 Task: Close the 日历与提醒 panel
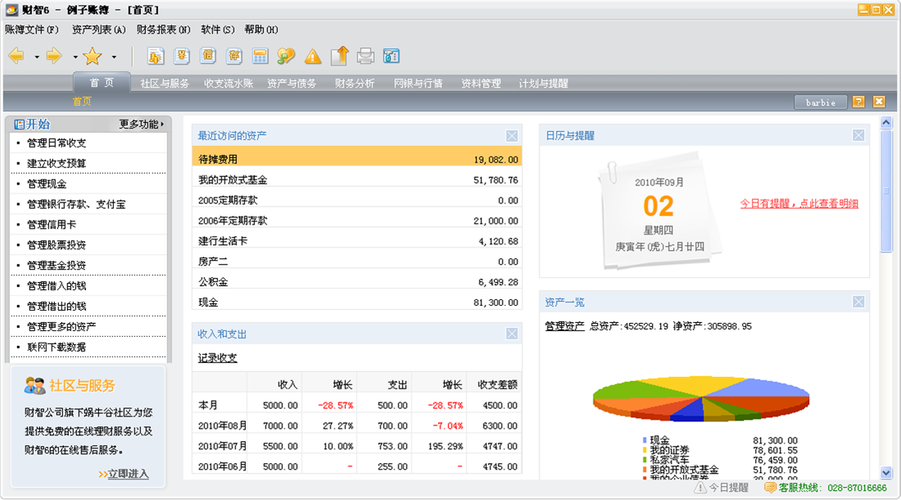pos(859,135)
